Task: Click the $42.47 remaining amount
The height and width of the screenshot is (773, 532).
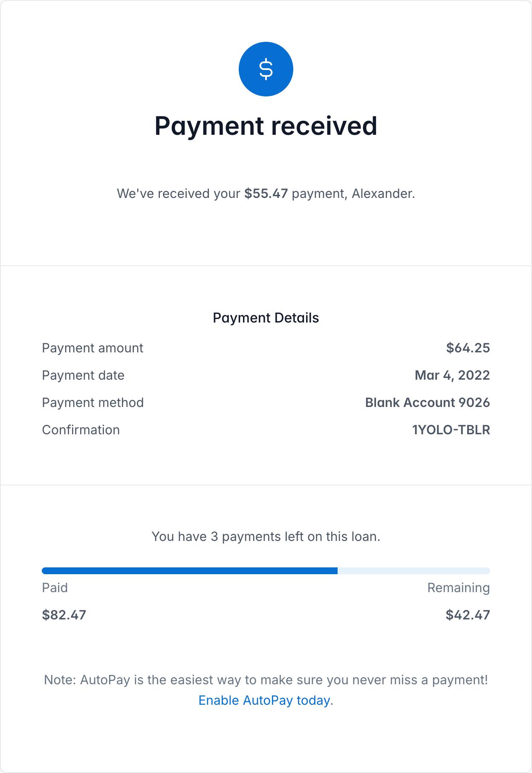Action: click(468, 615)
